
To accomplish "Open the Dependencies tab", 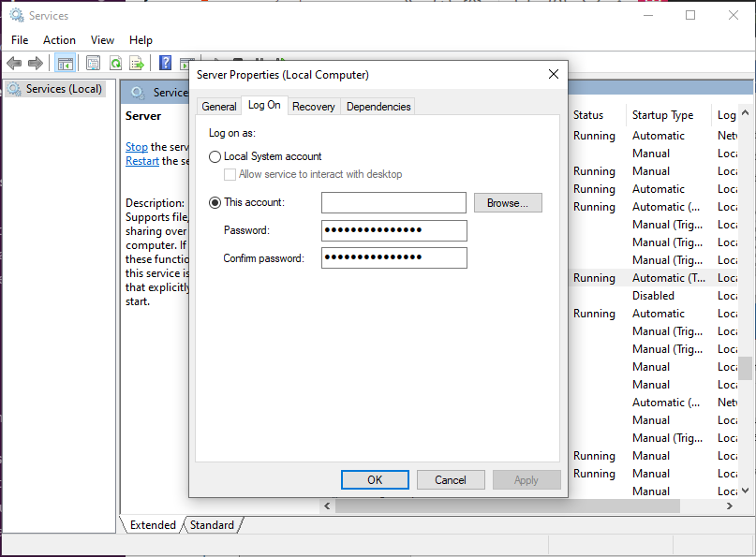I will point(378,107).
